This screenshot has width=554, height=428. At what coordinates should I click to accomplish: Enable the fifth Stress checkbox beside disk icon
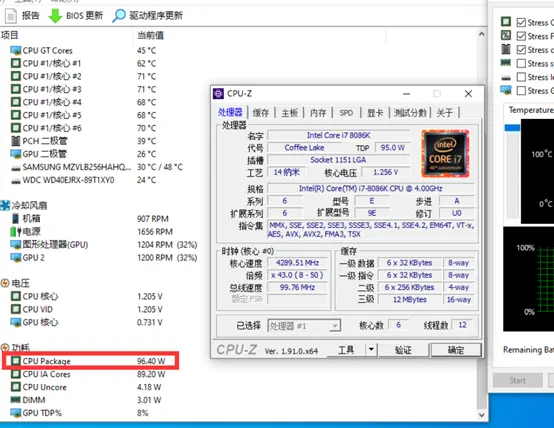pos(521,77)
